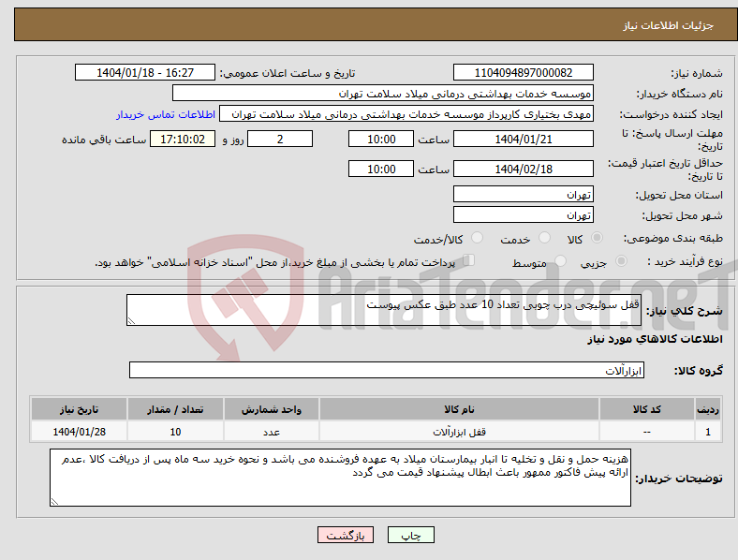Click the واحد شمارش column header

[x=272, y=409]
